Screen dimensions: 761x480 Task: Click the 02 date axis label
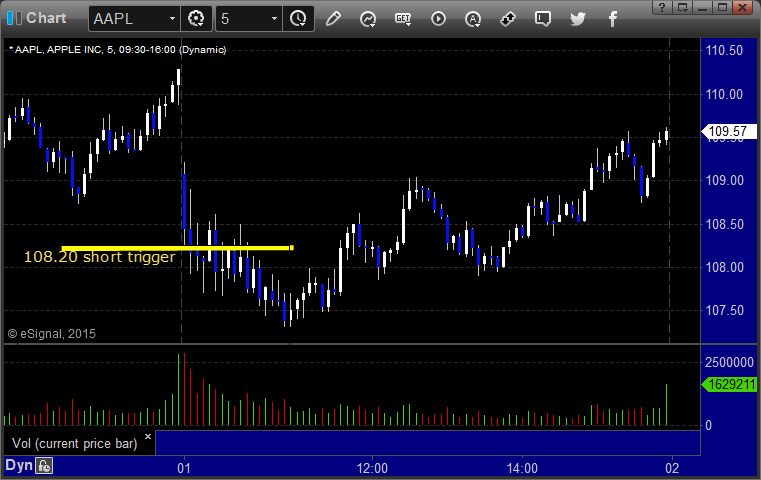672,468
